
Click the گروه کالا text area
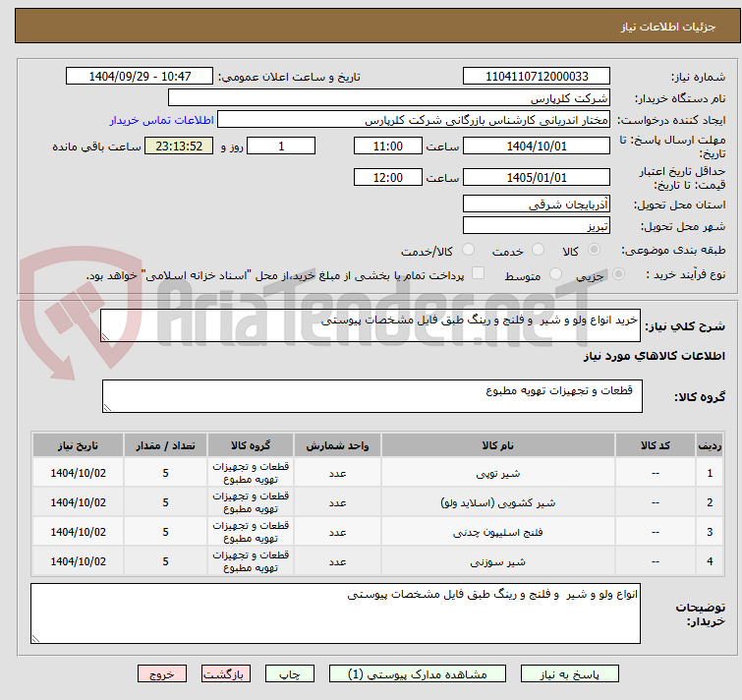point(371,396)
